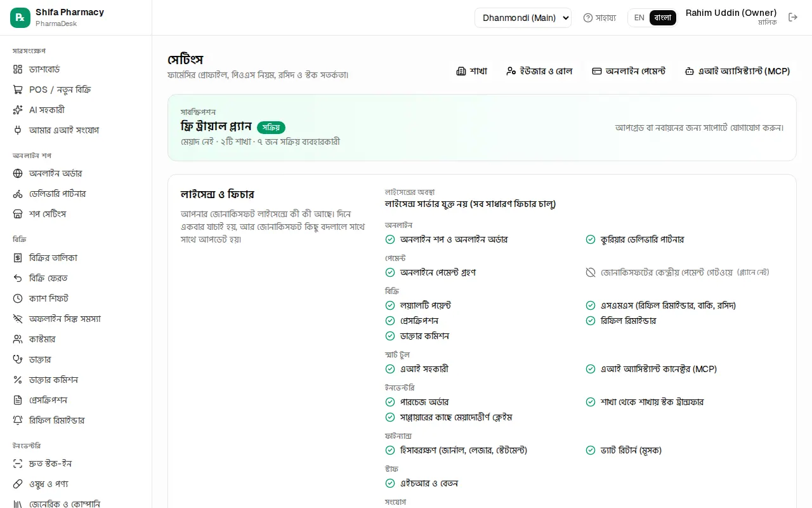This screenshot has height=508, width=812.
Task: Open ড্যাশবোর্ড from the sidebar
Action: pos(76,69)
